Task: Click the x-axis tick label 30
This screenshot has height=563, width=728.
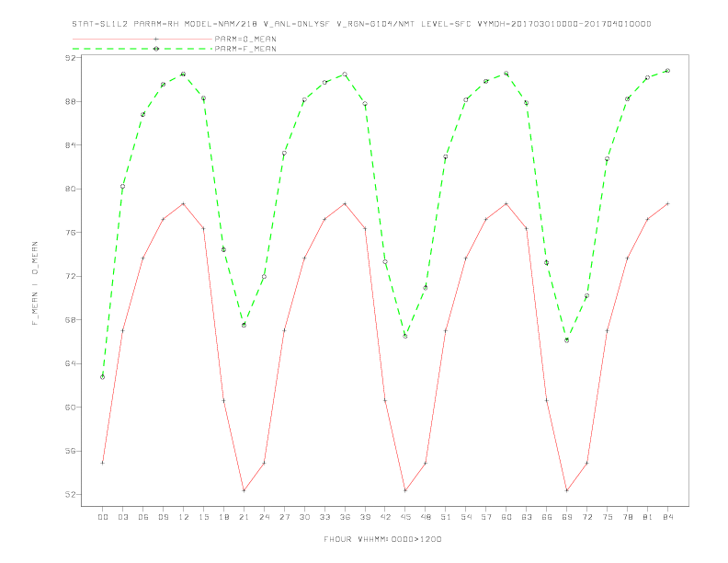Action: (304, 517)
